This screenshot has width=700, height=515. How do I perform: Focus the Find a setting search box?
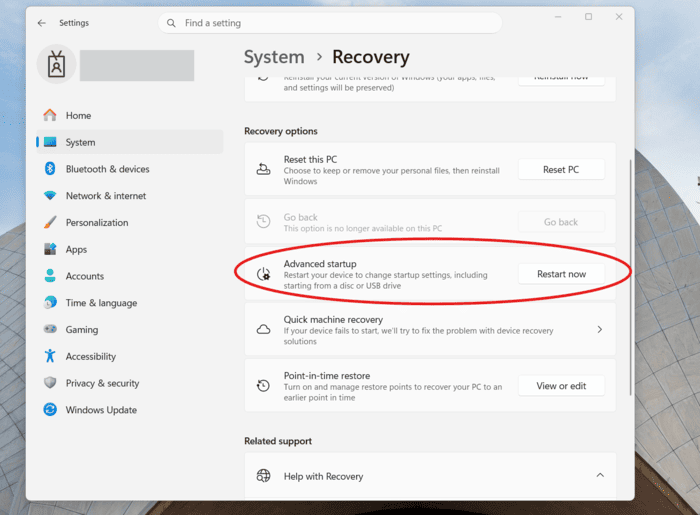click(x=330, y=23)
